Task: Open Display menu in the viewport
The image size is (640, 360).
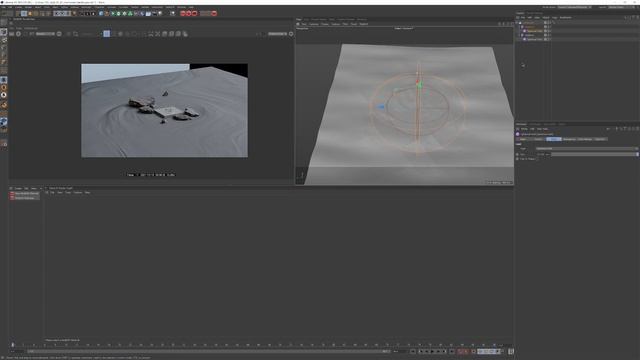Action: pyautogui.click(x=325, y=24)
